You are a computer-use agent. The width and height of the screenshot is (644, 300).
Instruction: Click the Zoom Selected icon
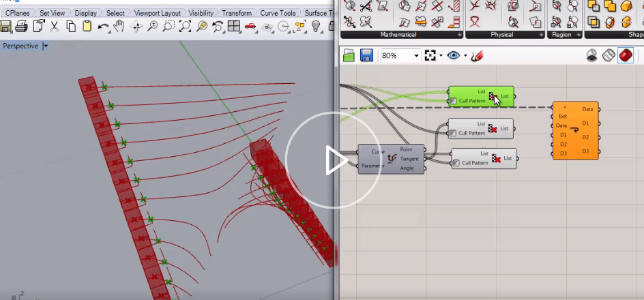tap(201, 27)
